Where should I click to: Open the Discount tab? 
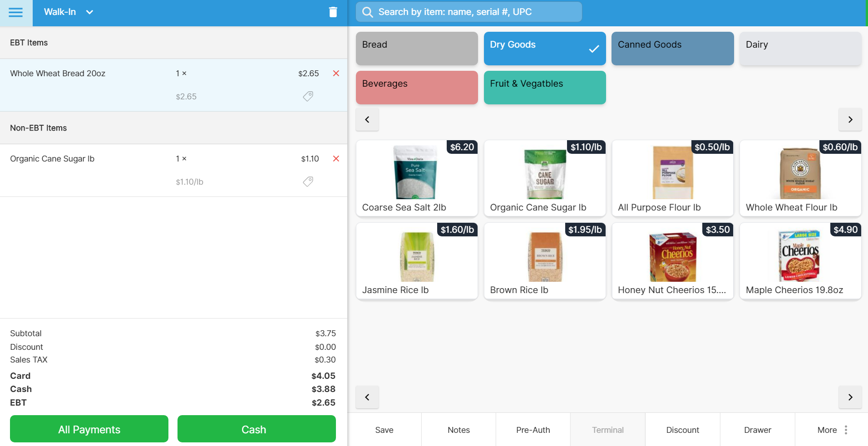click(682, 430)
